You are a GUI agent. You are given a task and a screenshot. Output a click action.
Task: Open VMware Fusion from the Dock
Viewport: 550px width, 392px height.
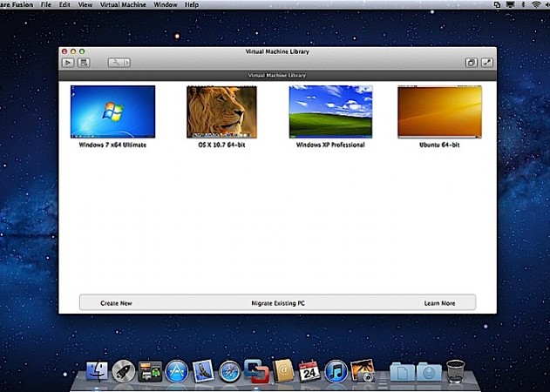coord(256,372)
